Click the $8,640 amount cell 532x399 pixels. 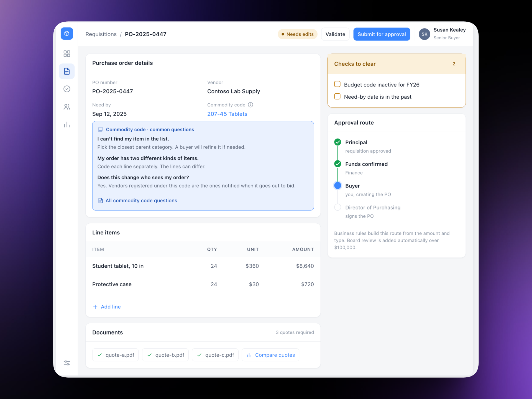point(305,266)
